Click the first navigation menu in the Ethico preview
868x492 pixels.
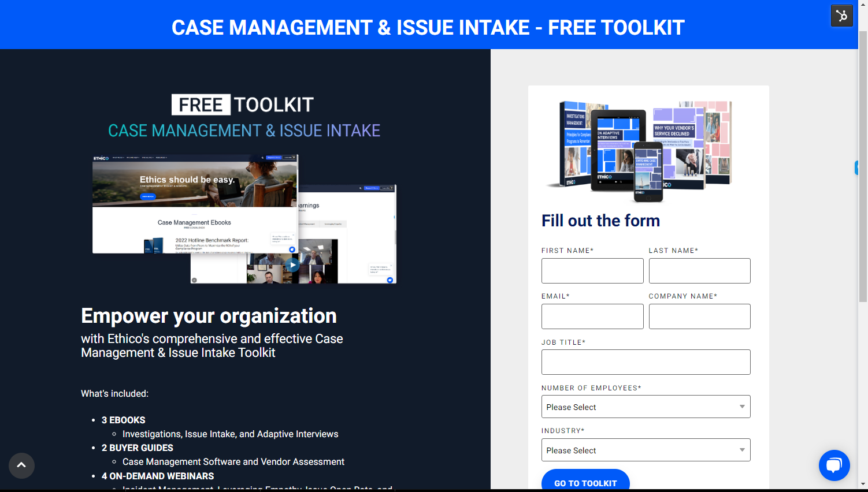118,158
